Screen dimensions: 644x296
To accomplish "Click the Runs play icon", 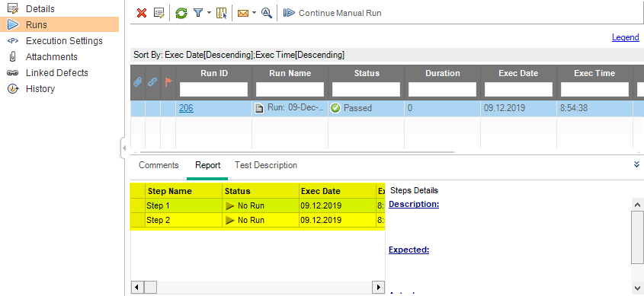I will [13, 24].
